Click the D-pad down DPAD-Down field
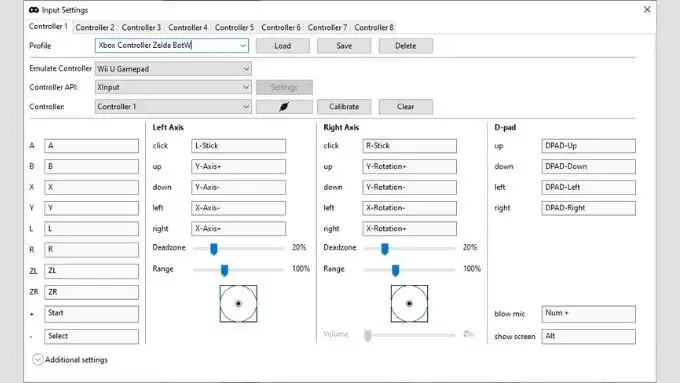Image resolution: width=680 pixels, height=383 pixels. [x=588, y=167]
